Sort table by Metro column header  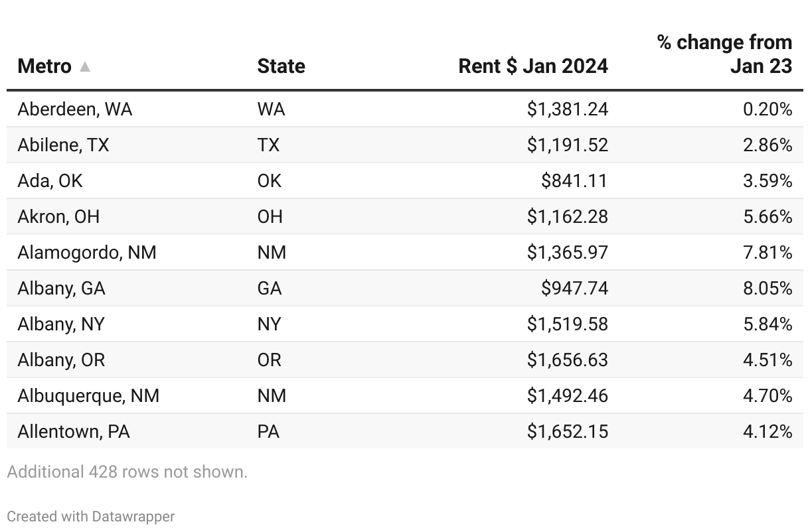point(44,66)
